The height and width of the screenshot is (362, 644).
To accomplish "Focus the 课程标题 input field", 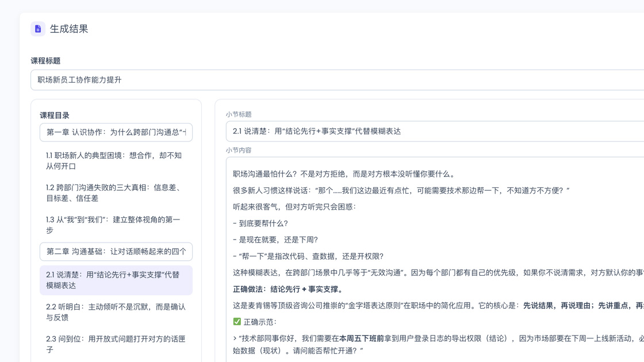I will (337, 80).
